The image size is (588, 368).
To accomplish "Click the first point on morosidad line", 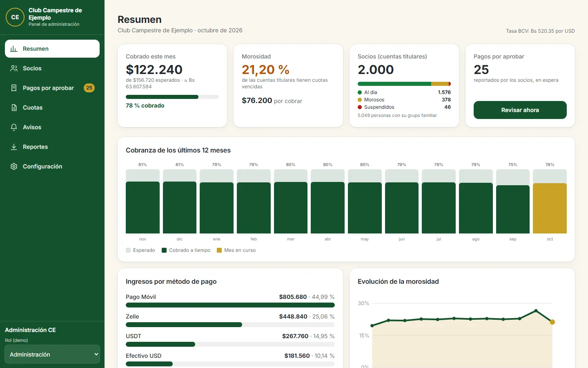I will 372,326.
